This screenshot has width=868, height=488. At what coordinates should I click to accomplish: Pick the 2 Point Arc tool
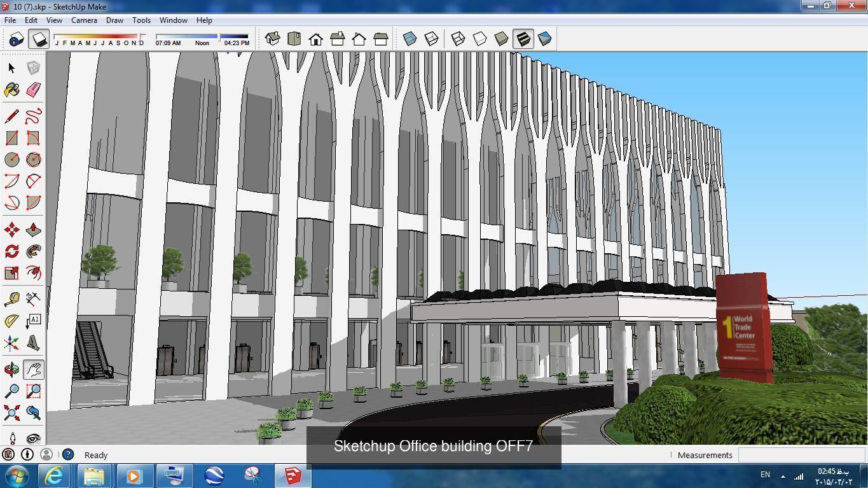33,181
